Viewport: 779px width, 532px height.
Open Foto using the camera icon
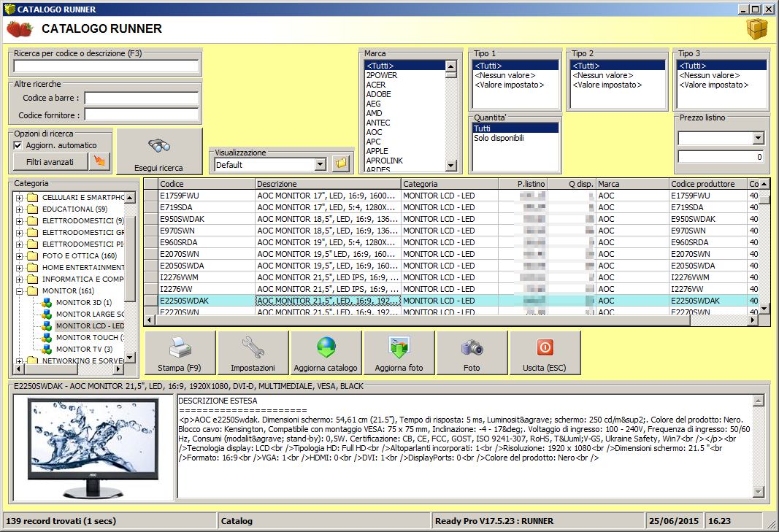[x=472, y=349]
